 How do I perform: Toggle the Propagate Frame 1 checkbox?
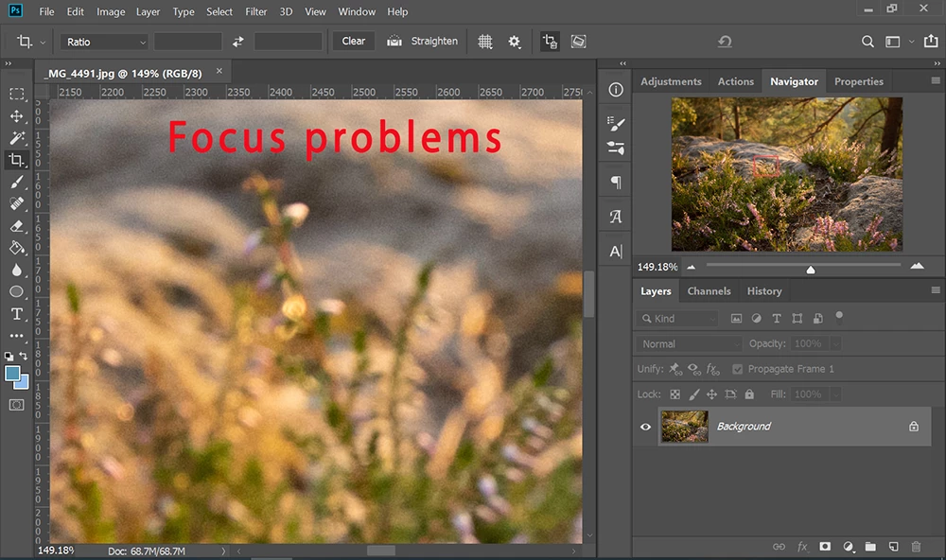pyautogui.click(x=737, y=369)
